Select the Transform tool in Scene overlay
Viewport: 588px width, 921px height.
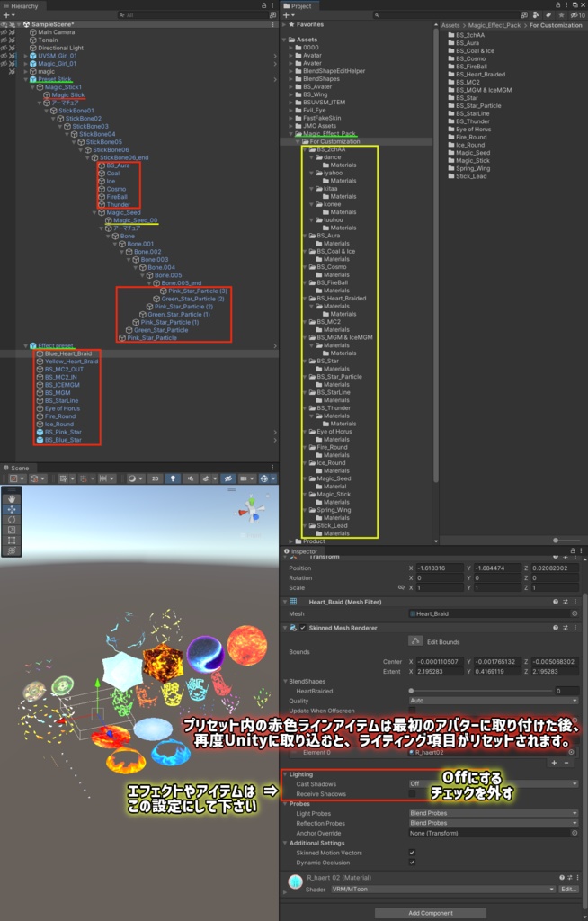click(x=11, y=551)
